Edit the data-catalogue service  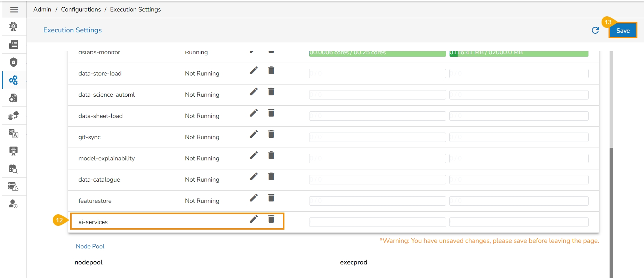pyautogui.click(x=254, y=177)
